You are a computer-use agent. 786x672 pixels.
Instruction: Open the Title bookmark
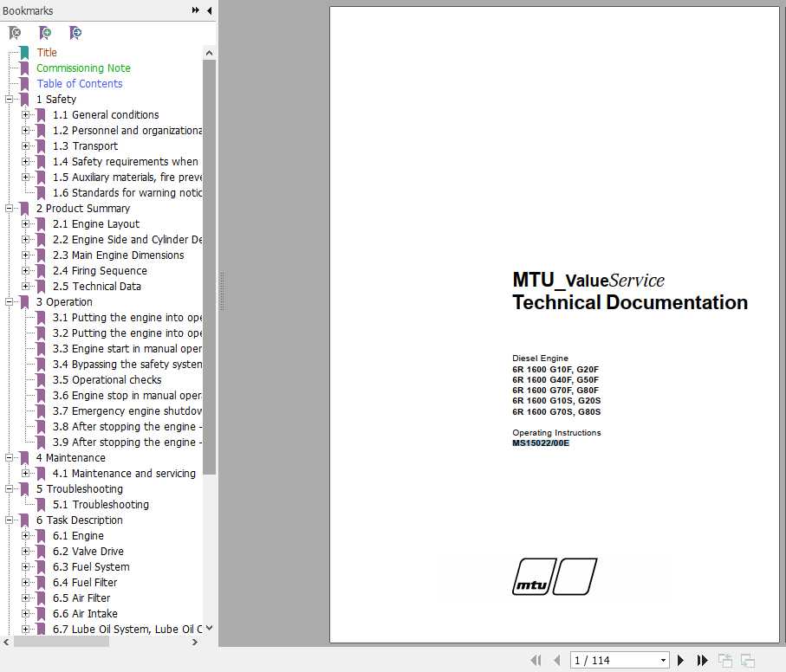[x=47, y=53]
